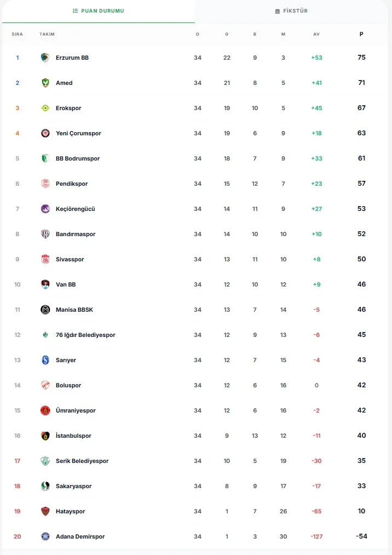Click the AV goal difference column header
Viewport: 392px width, 555px height.
coord(316,34)
